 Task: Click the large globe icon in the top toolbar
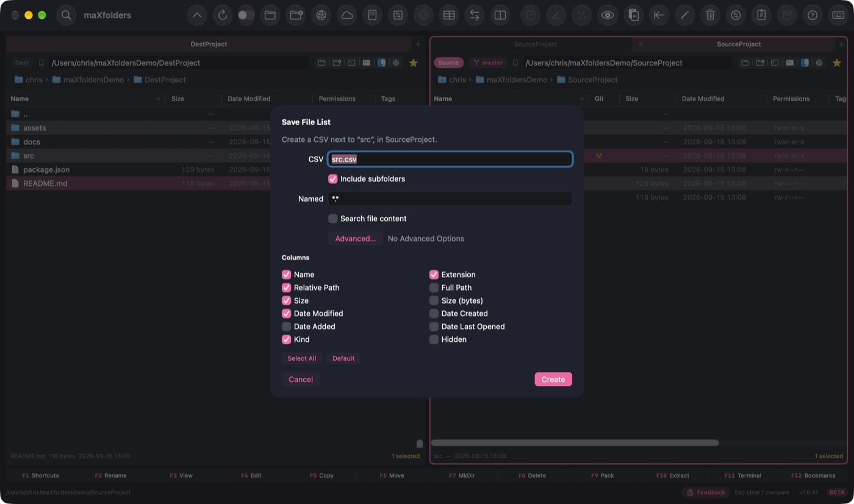click(x=321, y=15)
